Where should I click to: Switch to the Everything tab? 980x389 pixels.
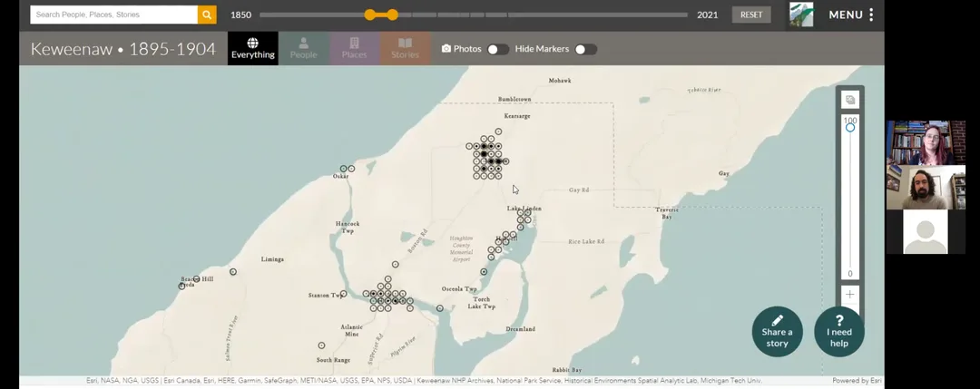tap(252, 48)
